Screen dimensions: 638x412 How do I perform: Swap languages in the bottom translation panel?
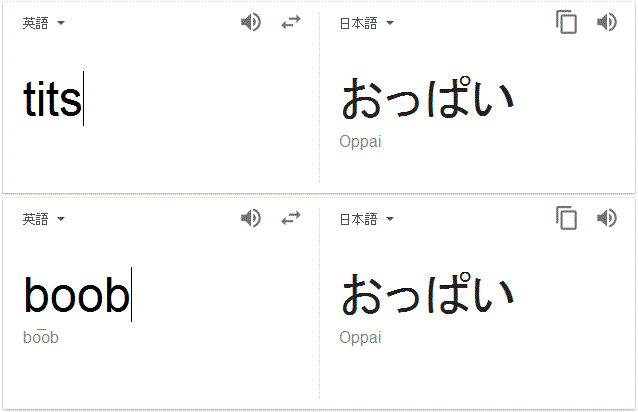(x=291, y=218)
